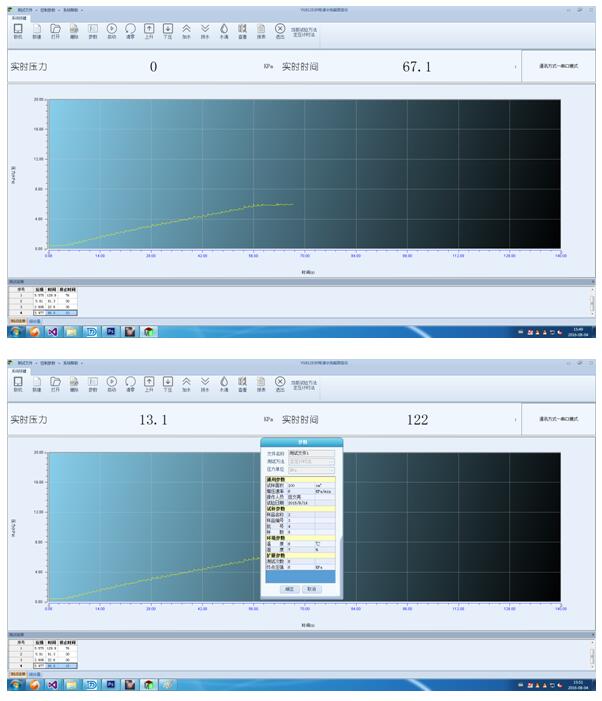
Task: Click 排水 (drain) icon in lower toolbar
Action: coord(205,383)
